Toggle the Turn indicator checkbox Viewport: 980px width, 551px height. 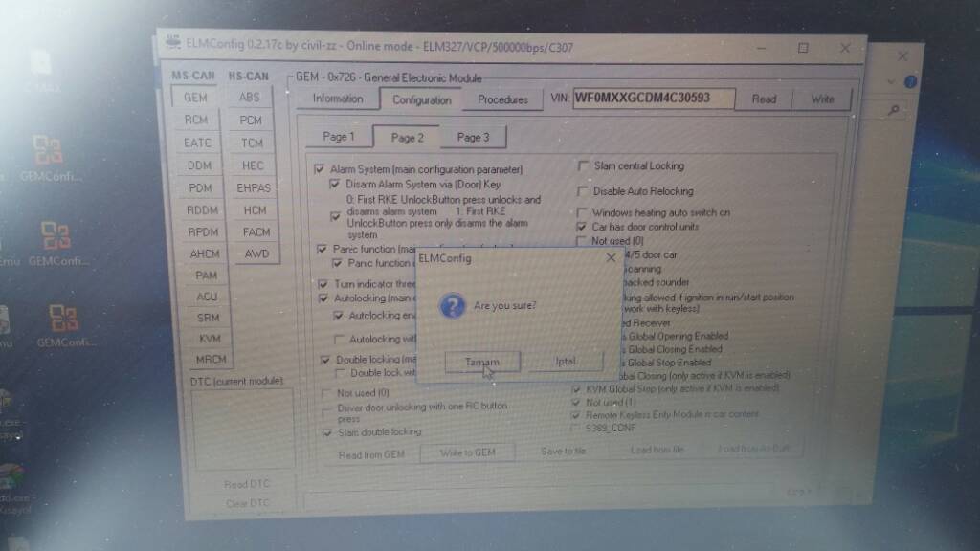click(x=323, y=284)
